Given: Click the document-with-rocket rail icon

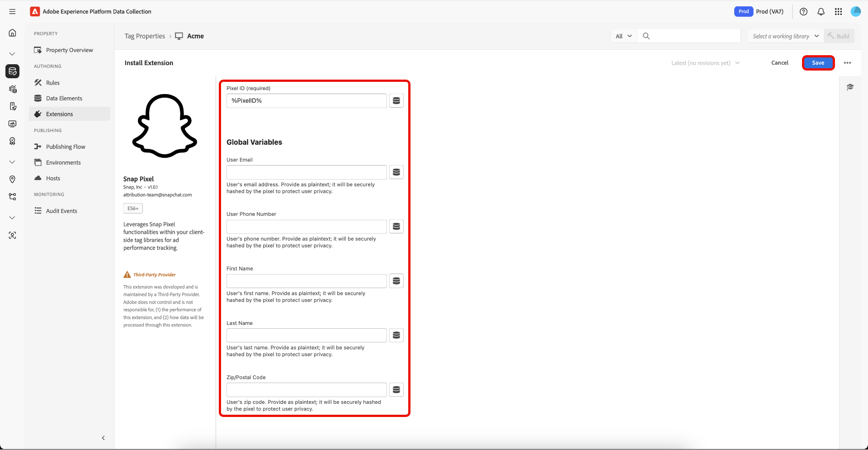Looking at the screenshot, I should [x=13, y=106].
